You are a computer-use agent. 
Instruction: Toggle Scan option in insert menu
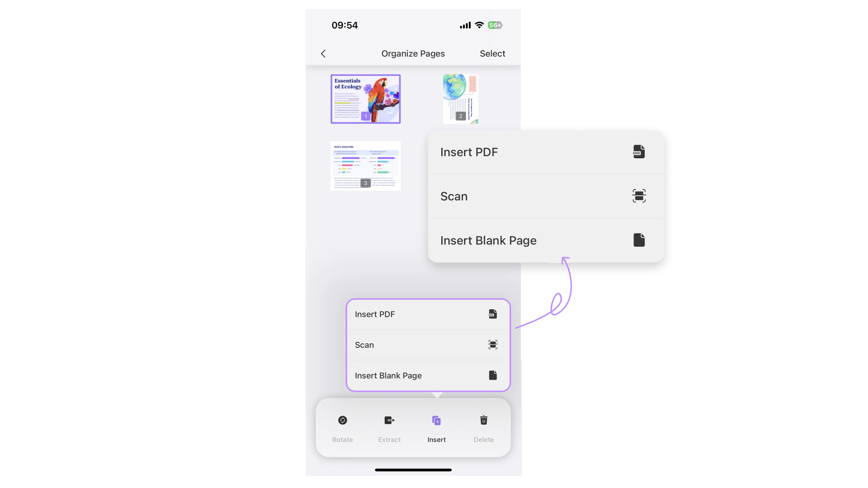[426, 344]
